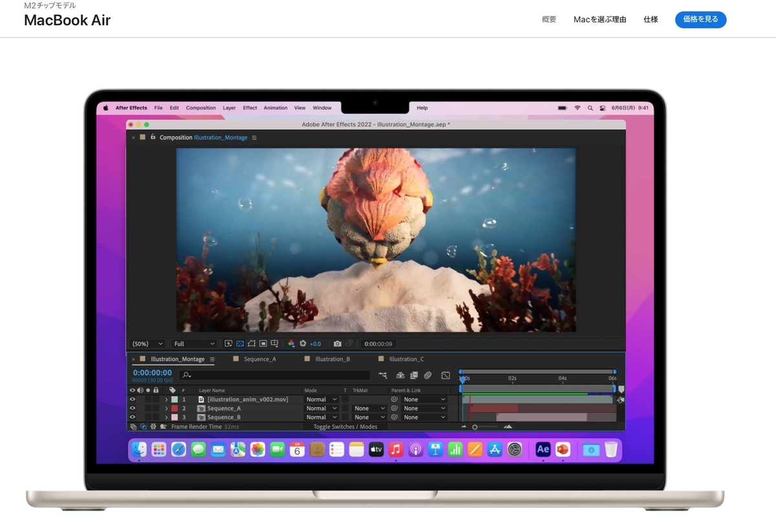Click the timeline zoom slider handle
Screen dimensions: 776x532
click(475, 427)
